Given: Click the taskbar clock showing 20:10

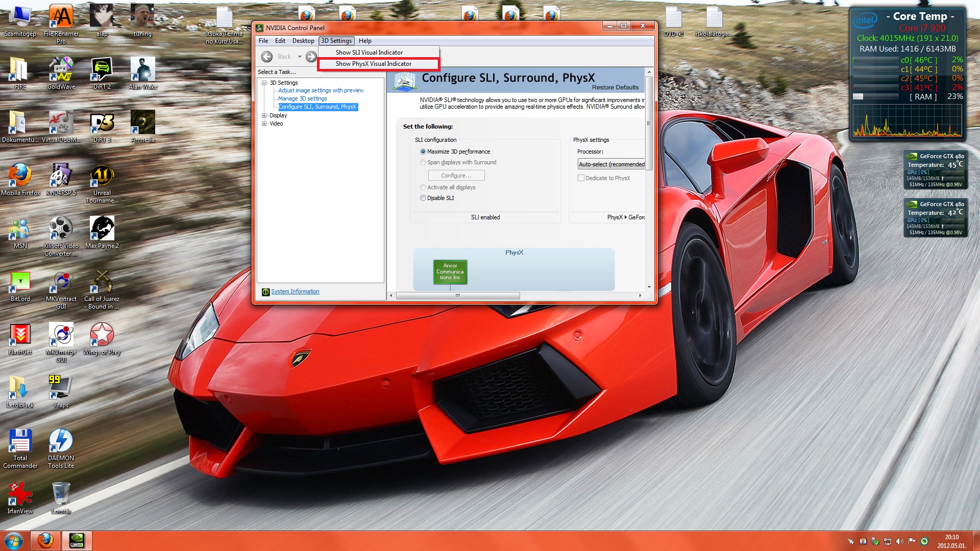Looking at the screenshot, I should (x=951, y=541).
